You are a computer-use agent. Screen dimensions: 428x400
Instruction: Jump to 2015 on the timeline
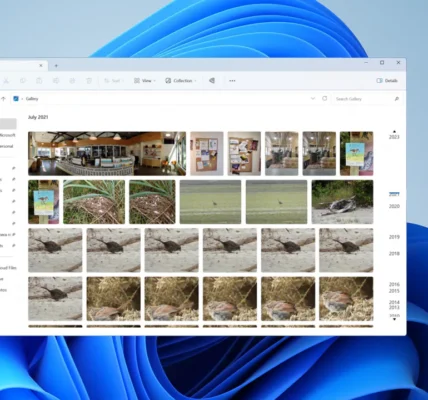click(x=394, y=291)
